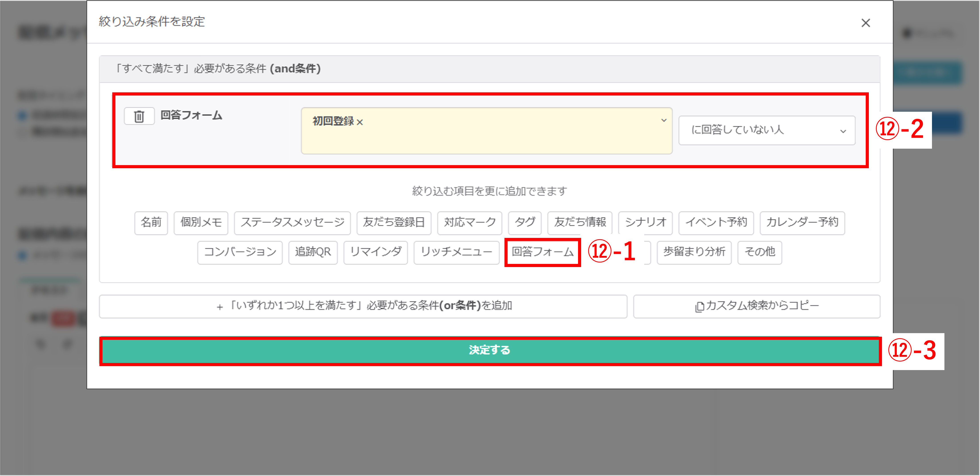Add ステータスメッセージ filter item
980x476 pixels.
[x=292, y=222]
